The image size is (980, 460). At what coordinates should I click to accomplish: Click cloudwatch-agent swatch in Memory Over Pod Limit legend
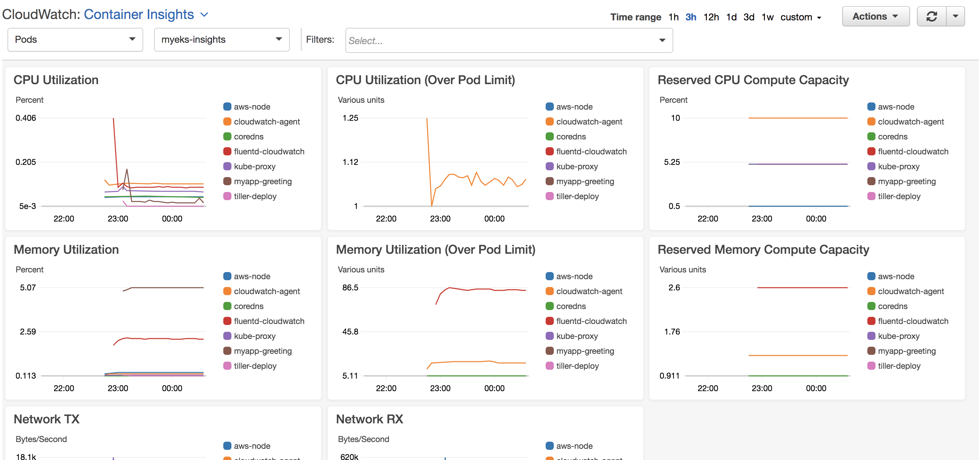pos(549,291)
